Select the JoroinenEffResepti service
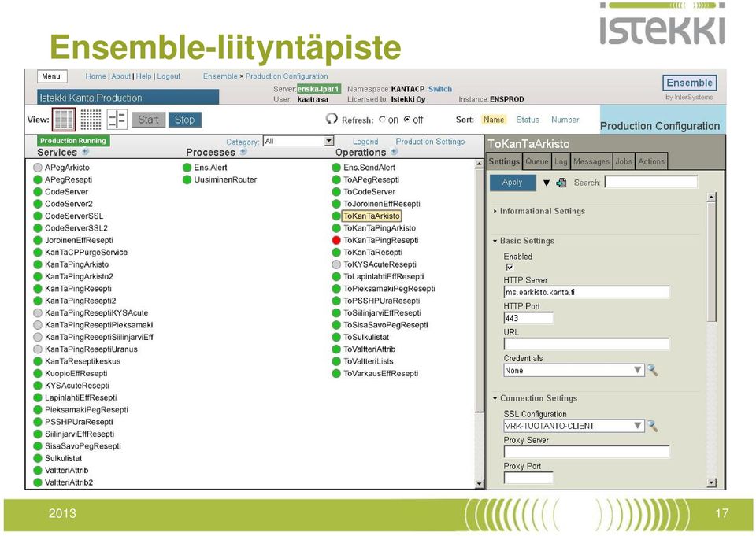 79,240
